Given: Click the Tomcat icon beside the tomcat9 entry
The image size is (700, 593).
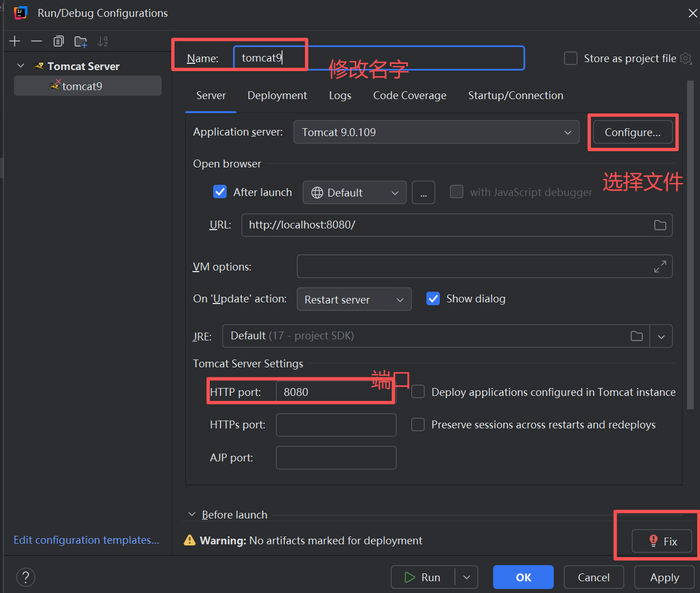Looking at the screenshot, I should click(x=55, y=85).
